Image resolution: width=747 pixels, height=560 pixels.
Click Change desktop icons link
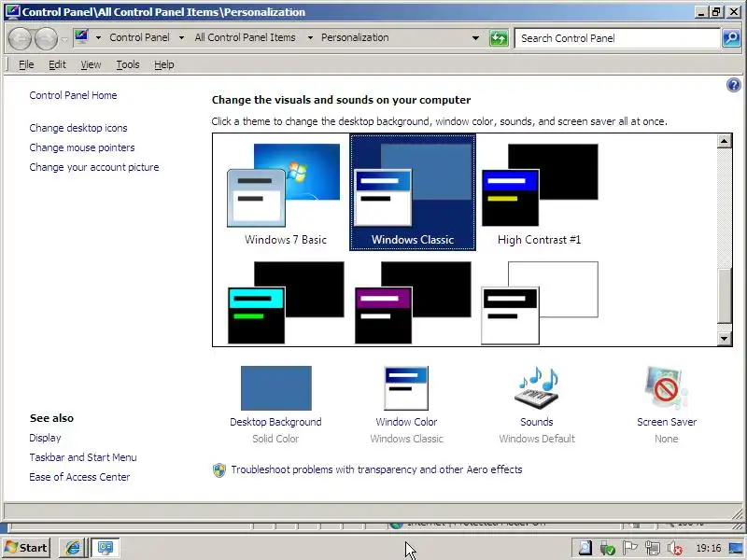click(78, 128)
